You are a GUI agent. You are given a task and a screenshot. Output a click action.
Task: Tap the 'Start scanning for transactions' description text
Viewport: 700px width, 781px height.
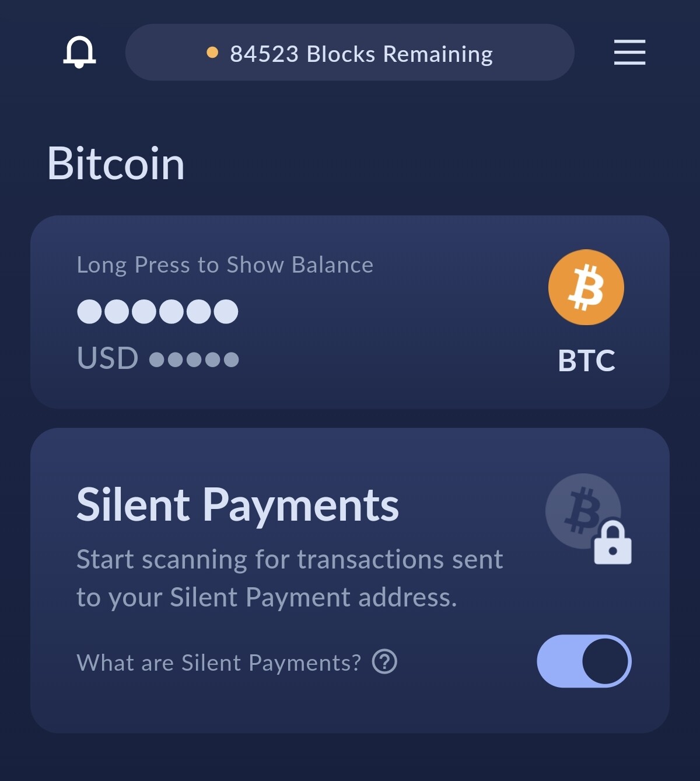point(290,578)
